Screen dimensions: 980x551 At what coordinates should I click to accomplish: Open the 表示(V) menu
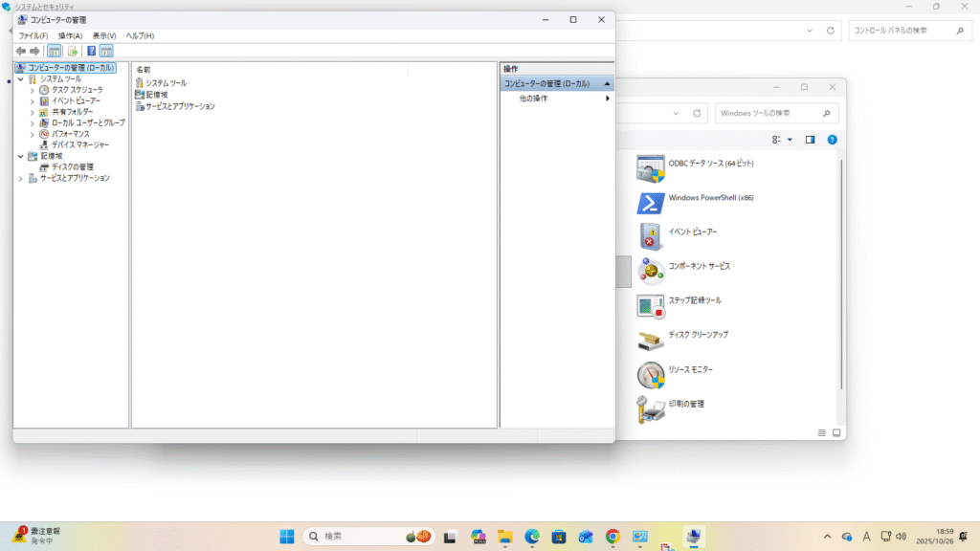(x=104, y=35)
